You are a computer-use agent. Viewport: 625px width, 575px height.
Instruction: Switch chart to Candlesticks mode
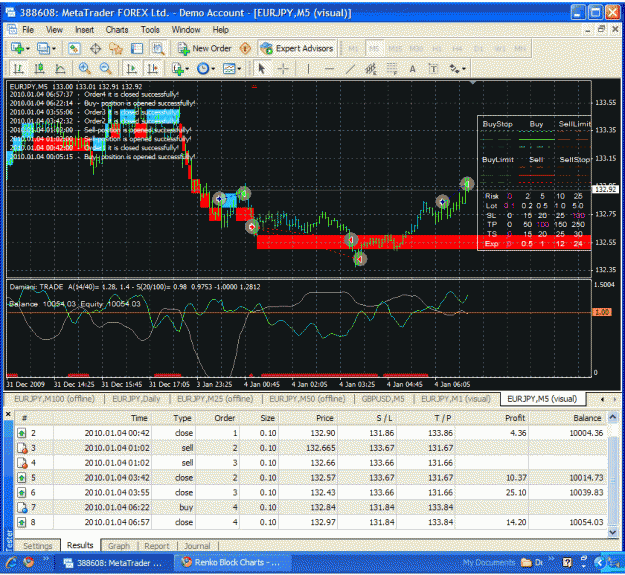39,69
